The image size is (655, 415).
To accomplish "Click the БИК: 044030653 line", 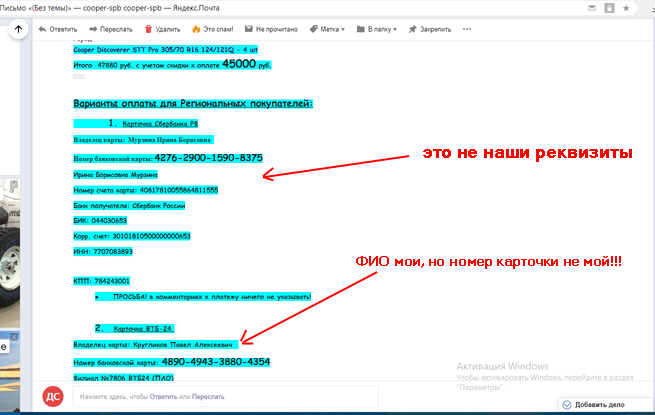I will (x=100, y=221).
